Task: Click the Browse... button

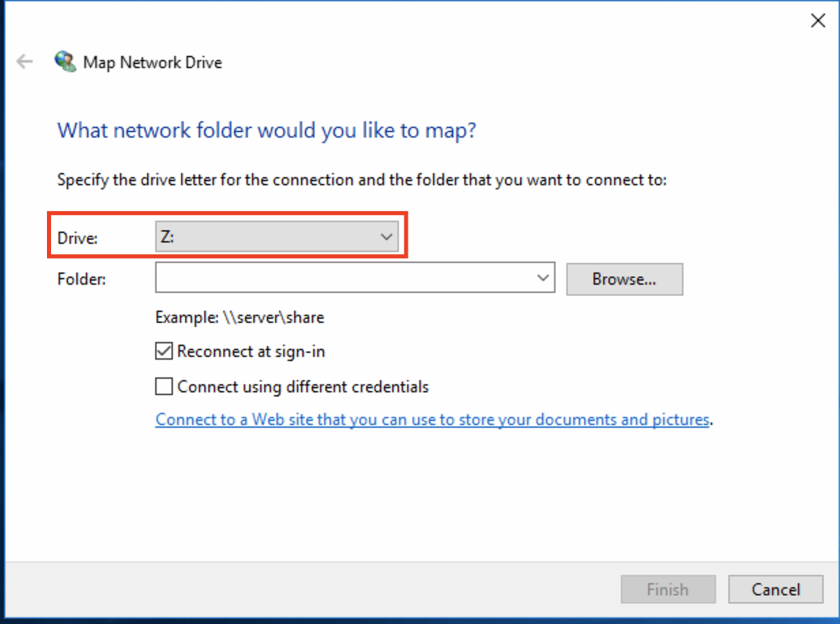Action: [624, 279]
